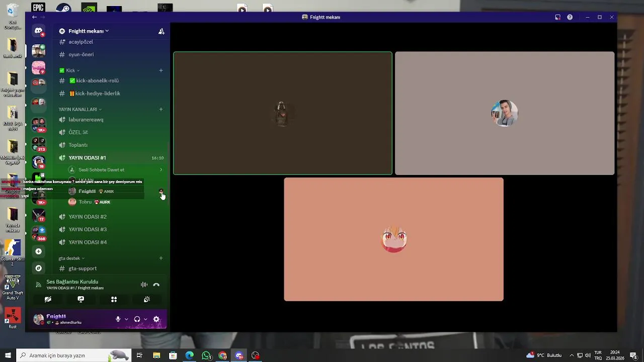Screen dimensions: 644x362
Task: Open user settings gear icon
Action: [156, 319]
